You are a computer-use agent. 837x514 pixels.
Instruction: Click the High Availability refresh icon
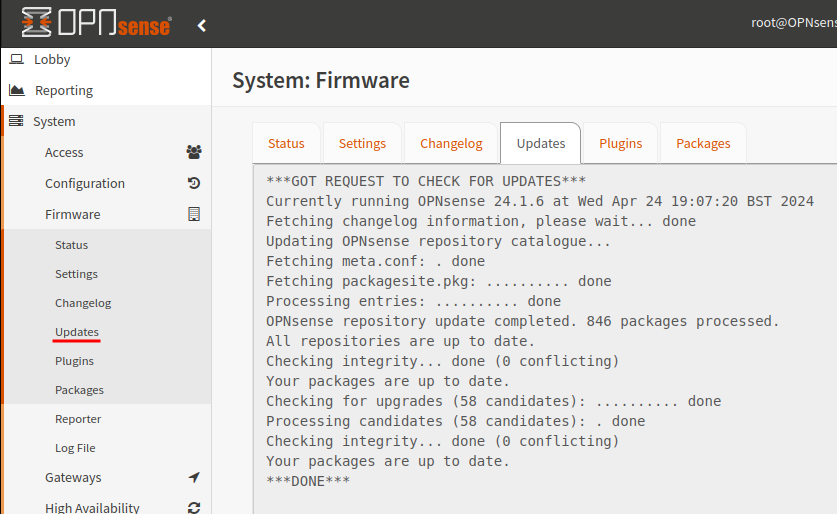point(194,508)
